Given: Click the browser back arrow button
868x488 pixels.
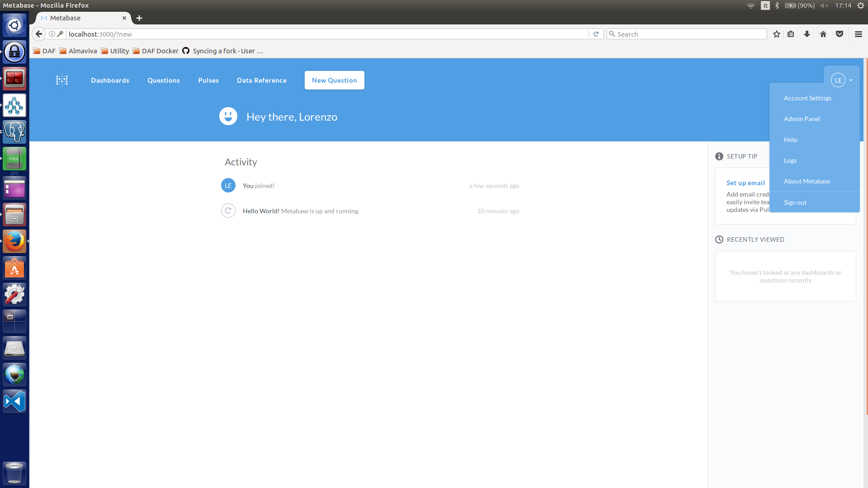Looking at the screenshot, I should [x=39, y=34].
